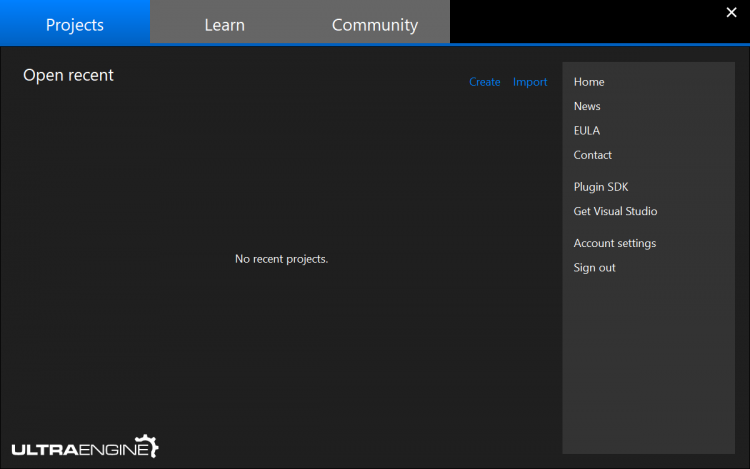This screenshot has height=469, width=750.
Task: Sign out of the account
Action: [594, 268]
